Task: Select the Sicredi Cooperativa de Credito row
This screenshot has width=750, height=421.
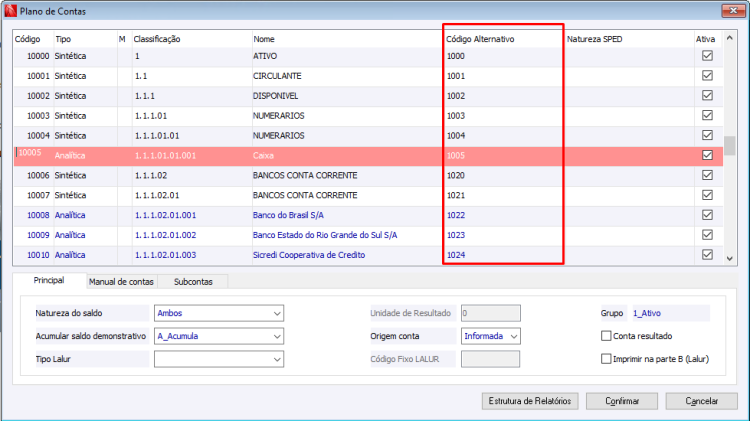Action: click(368, 255)
